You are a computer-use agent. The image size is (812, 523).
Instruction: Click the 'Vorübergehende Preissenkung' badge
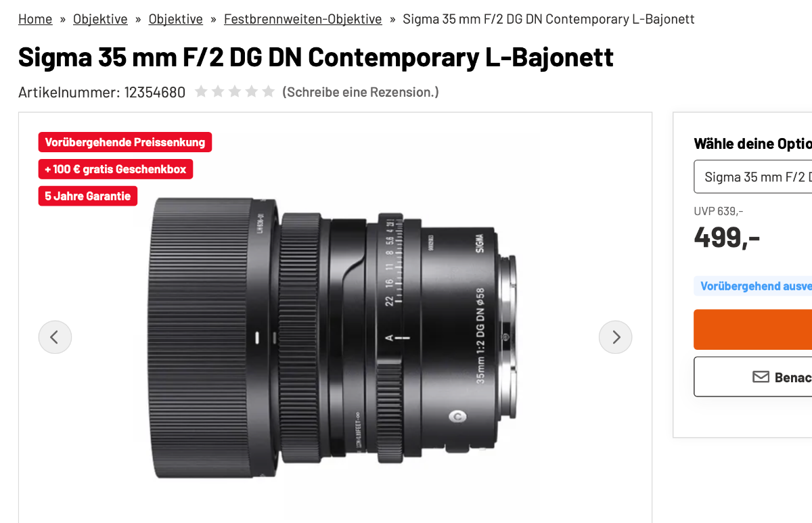click(x=125, y=142)
